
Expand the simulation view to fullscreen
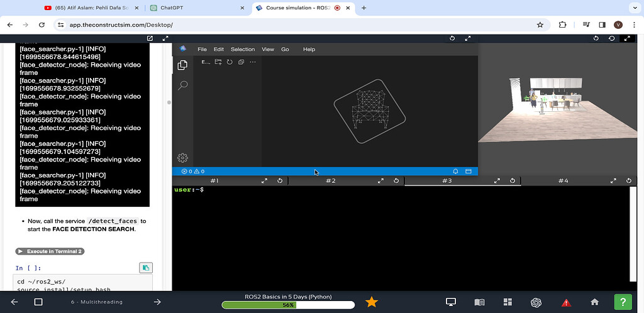[x=626, y=38]
